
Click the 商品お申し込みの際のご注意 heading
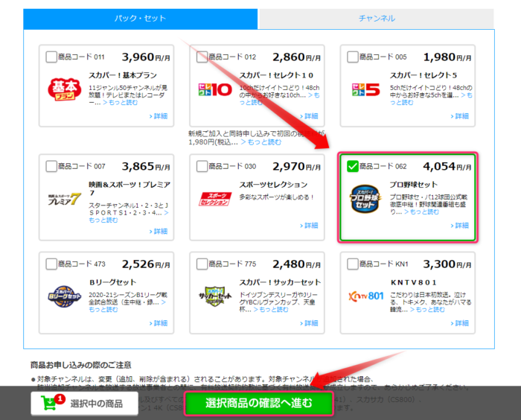point(80,365)
